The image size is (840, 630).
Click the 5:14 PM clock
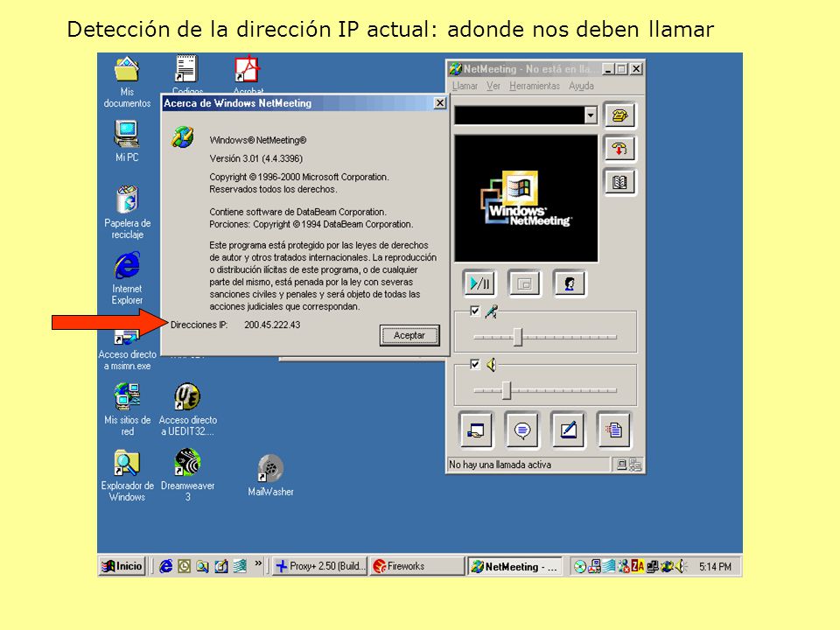715,566
